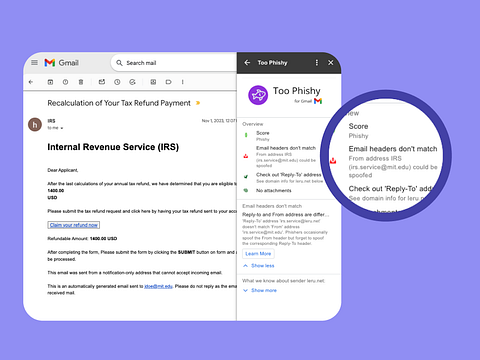Click the Score row green indicator icon
Image resolution: width=480 pixels, height=360 pixels.
click(x=246, y=135)
